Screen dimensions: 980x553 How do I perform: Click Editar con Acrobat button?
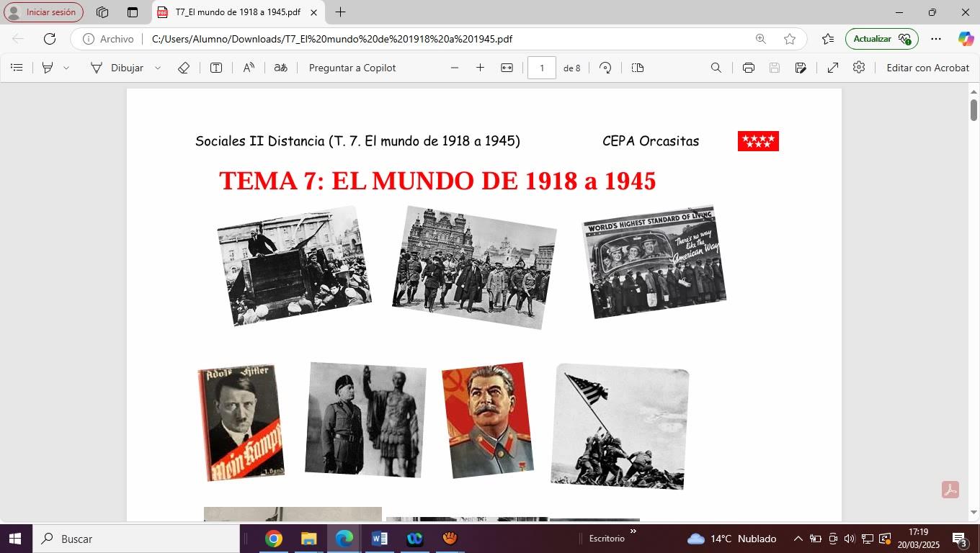pyautogui.click(x=927, y=68)
